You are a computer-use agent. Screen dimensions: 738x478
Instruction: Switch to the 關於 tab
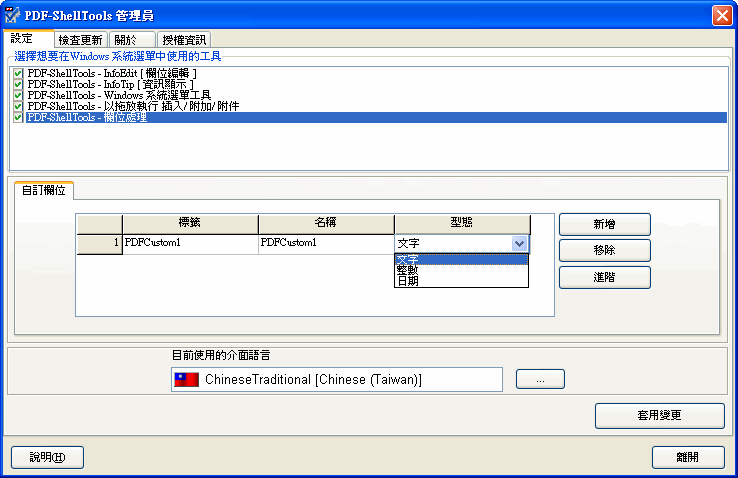(x=132, y=40)
